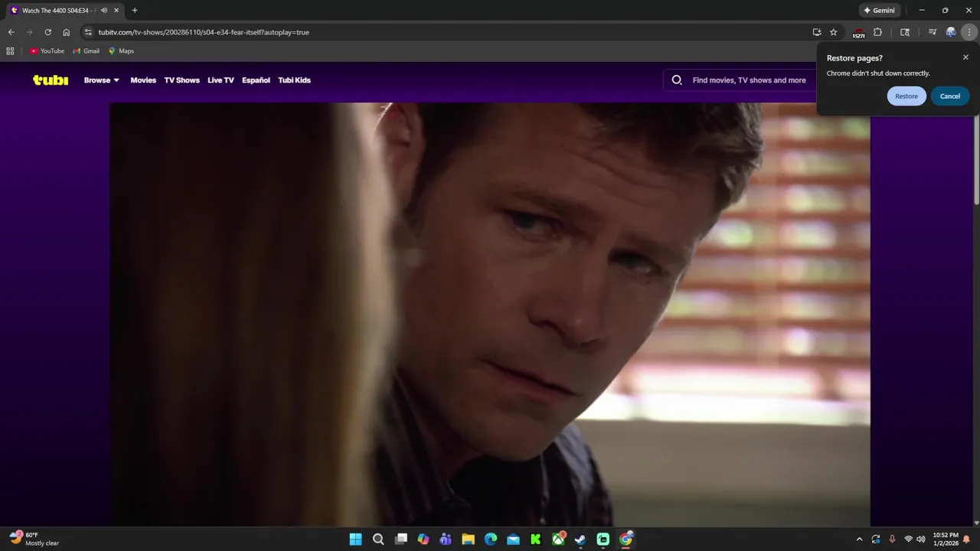This screenshot has width=980, height=551.
Task: Launch Copilot from the taskbar
Action: point(423,540)
